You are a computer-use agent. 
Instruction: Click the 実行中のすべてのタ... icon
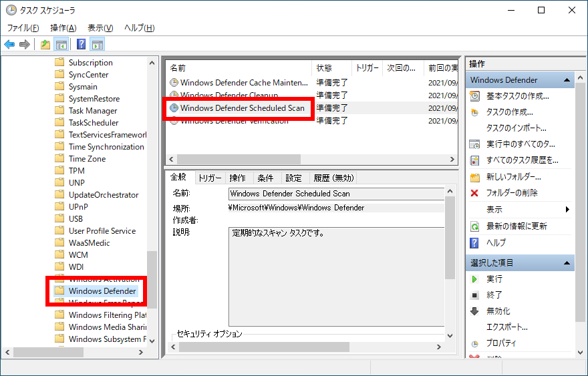pos(475,144)
